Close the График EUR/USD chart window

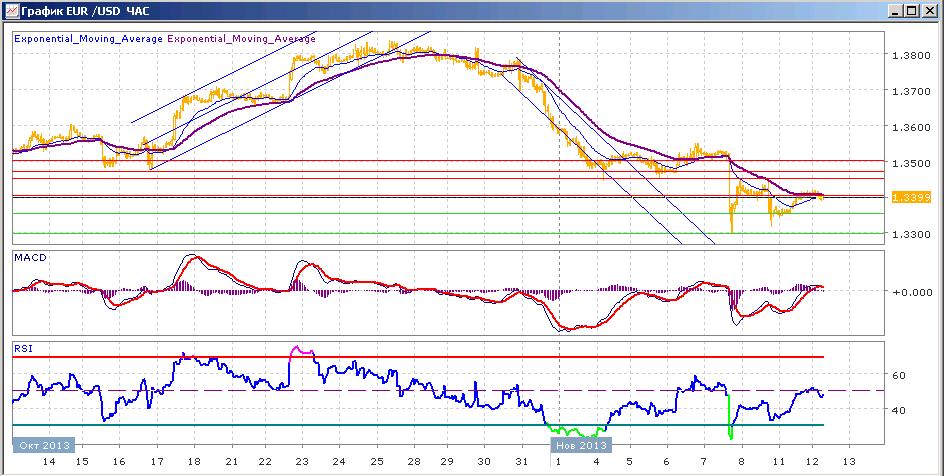tap(928, 11)
